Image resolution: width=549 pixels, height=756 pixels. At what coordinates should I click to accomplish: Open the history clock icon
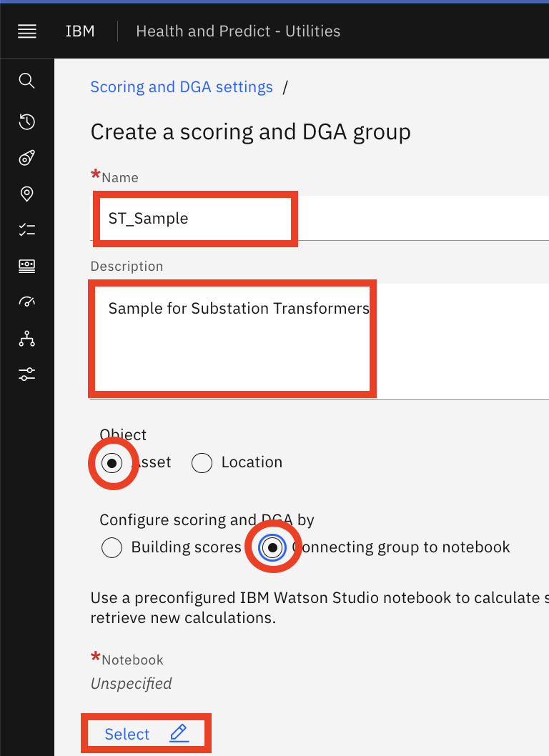pos(27,121)
